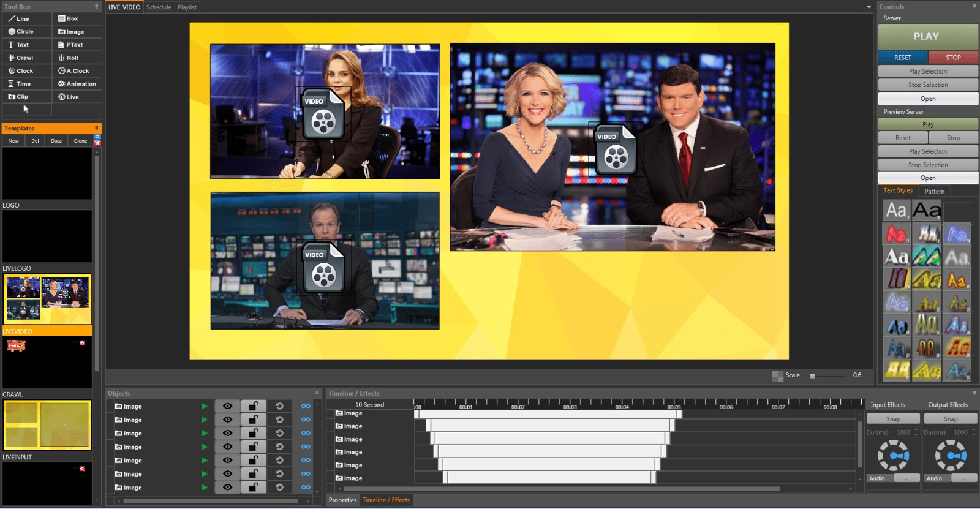Toggle the lock on the second Image object
980x509 pixels.
(x=253, y=420)
